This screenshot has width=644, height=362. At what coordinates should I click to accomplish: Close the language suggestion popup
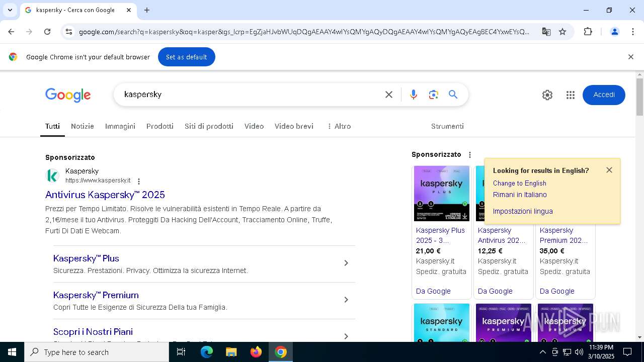point(609,170)
